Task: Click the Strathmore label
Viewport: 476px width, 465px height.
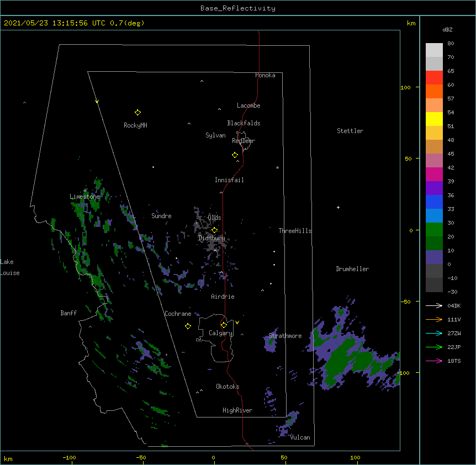Action: pyautogui.click(x=285, y=336)
